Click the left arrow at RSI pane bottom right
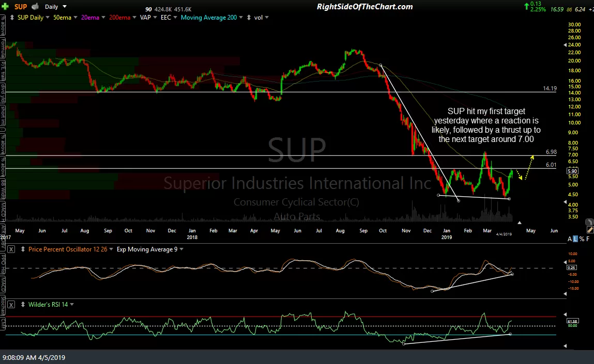The image size is (594, 364). click(x=565, y=346)
